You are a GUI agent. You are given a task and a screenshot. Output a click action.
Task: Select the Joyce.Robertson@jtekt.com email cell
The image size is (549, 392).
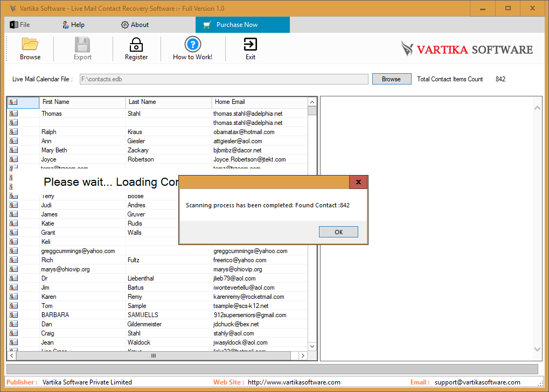260,159
